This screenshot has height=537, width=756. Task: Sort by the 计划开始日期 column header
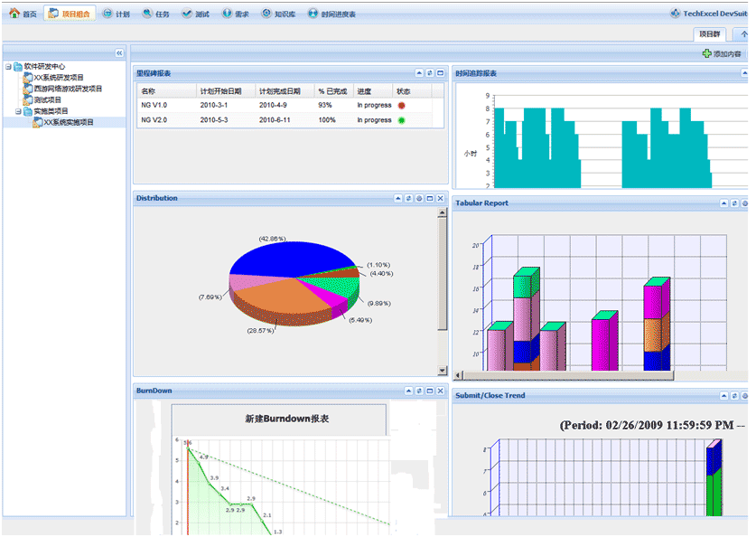click(226, 91)
